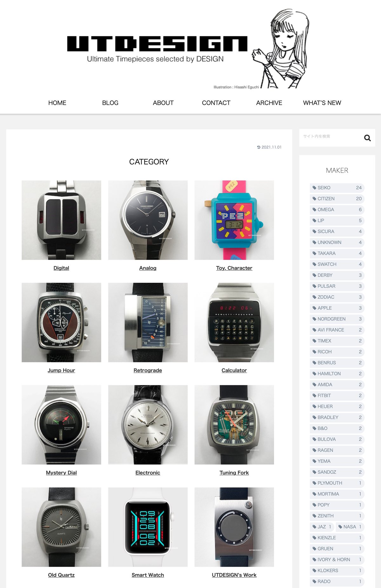Select the JAZ maker tag

(x=322, y=527)
